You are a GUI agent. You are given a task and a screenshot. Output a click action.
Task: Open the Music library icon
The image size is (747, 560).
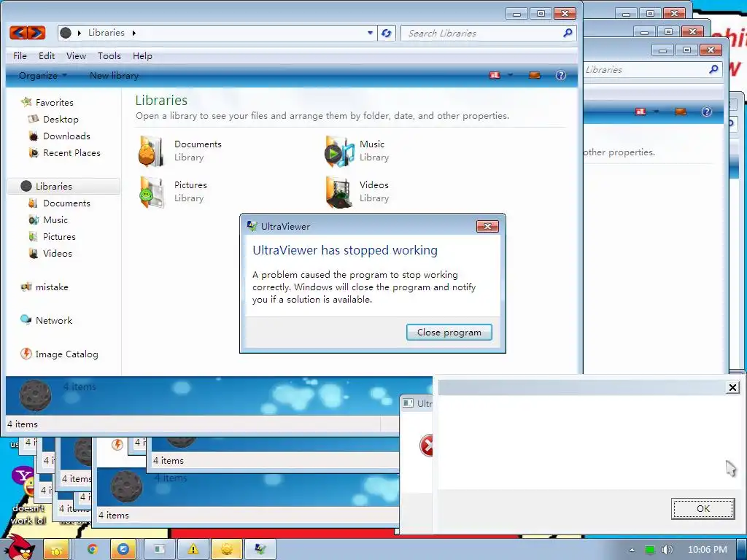click(x=339, y=151)
